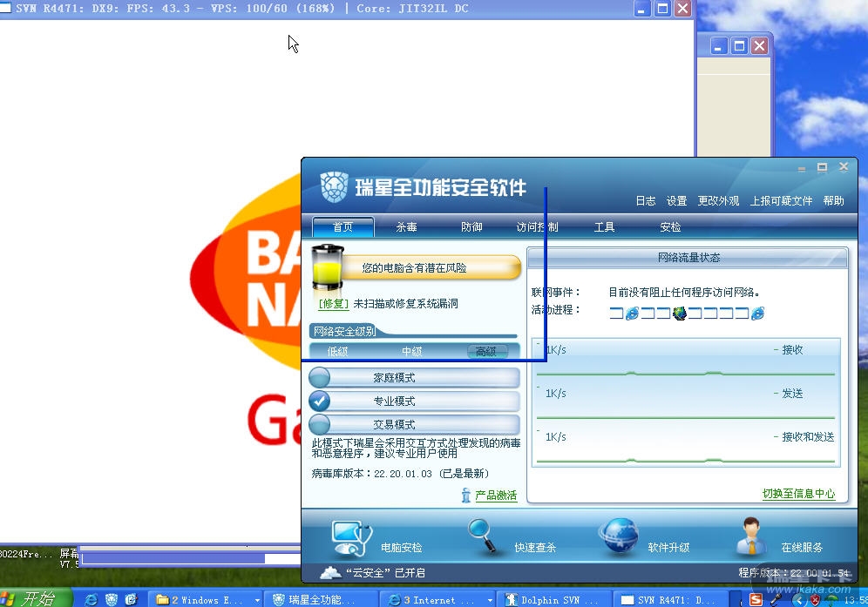Click the third quick launch icon

pyautogui.click(x=132, y=600)
